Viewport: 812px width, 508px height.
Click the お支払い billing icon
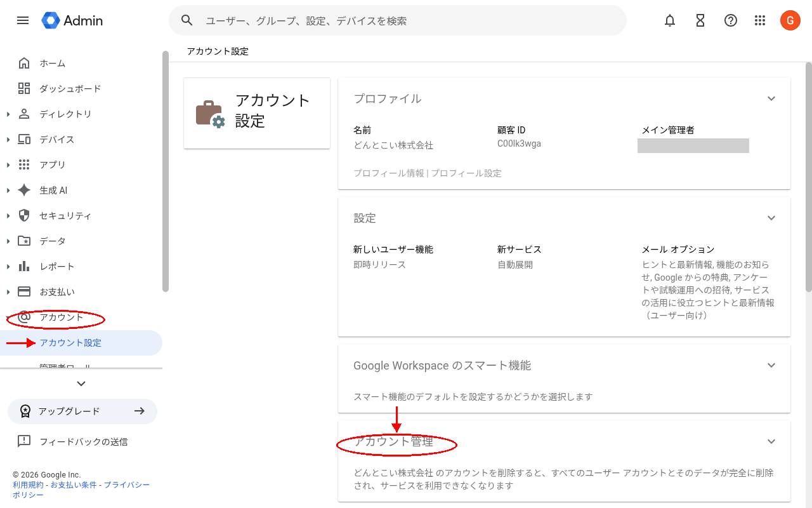pos(24,291)
